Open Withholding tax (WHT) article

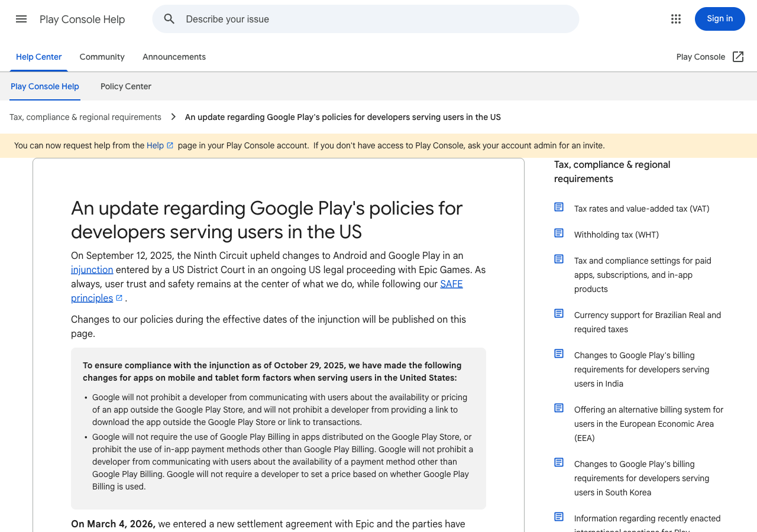(616, 235)
